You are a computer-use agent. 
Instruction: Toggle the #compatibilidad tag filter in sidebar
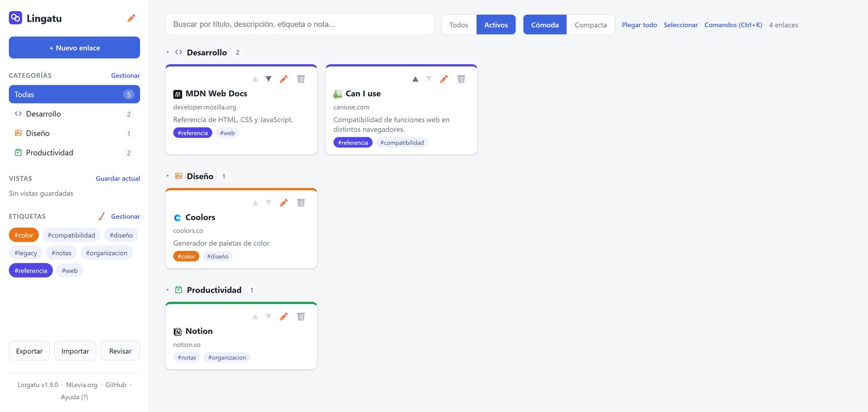click(71, 235)
